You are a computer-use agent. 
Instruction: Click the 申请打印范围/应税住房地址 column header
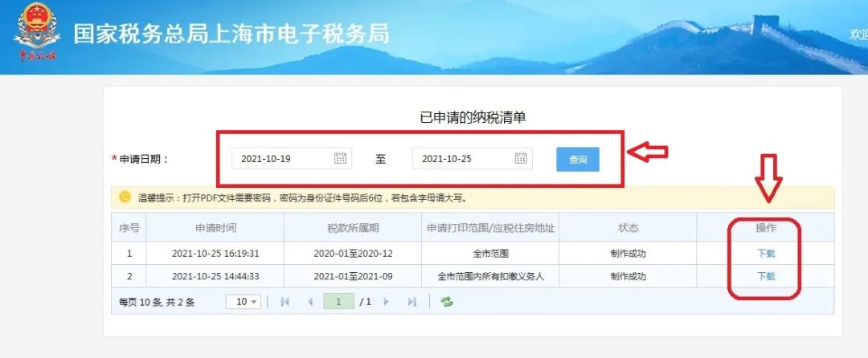(x=490, y=228)
